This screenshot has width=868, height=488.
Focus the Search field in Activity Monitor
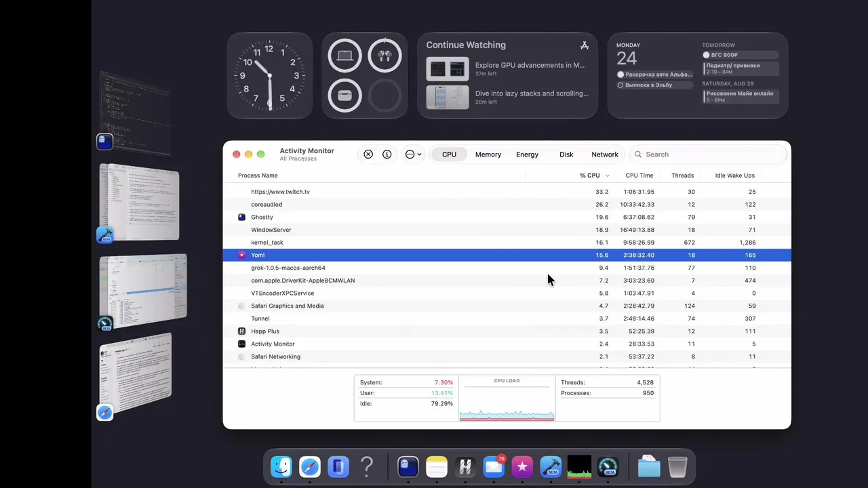click(707, 155)
